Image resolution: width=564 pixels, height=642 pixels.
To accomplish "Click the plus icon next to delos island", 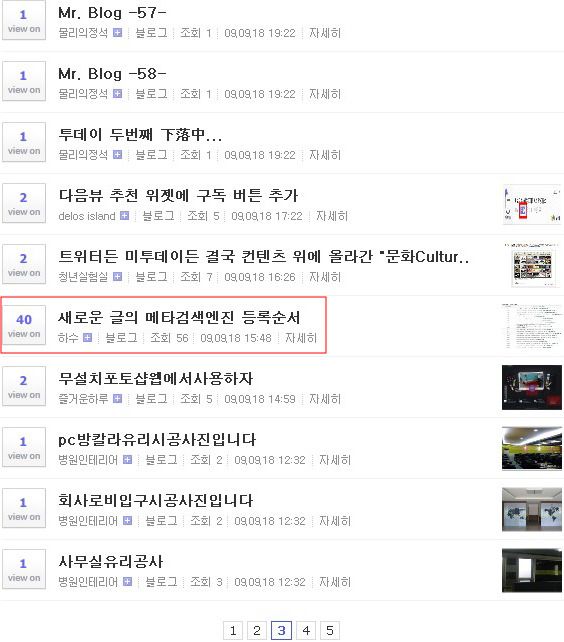I will pyautogui.click(x=125, y=215).
